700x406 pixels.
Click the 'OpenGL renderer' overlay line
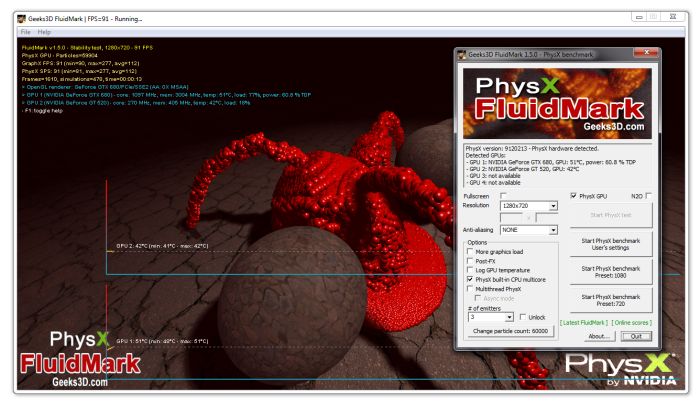pos(105,87)
